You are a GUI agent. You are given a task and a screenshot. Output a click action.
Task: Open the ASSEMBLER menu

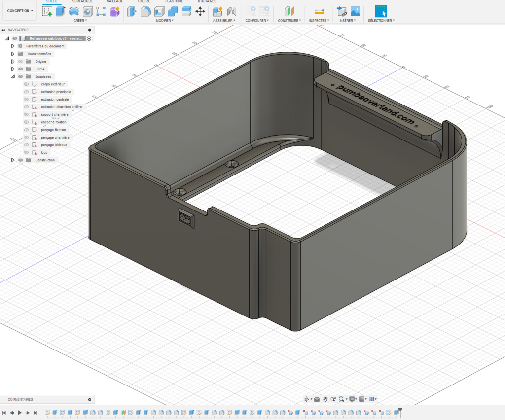(x=224, y=21)
